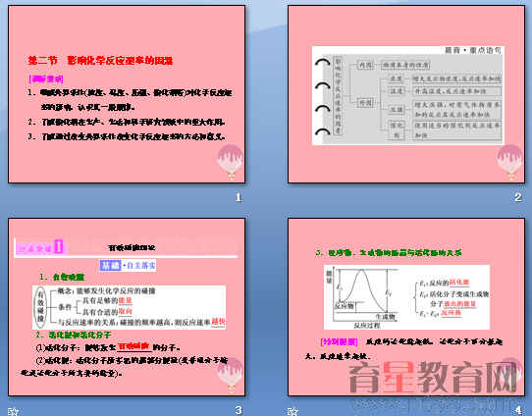Click the red title text on slide 1
The height and width of the screenshot is (416, 532).
click(x=100, y=61)
